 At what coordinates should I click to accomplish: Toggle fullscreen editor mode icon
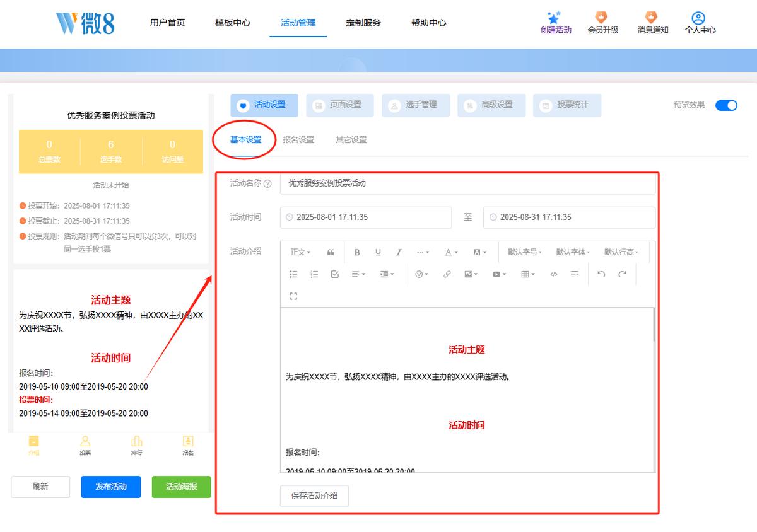(x=293, y=296)
